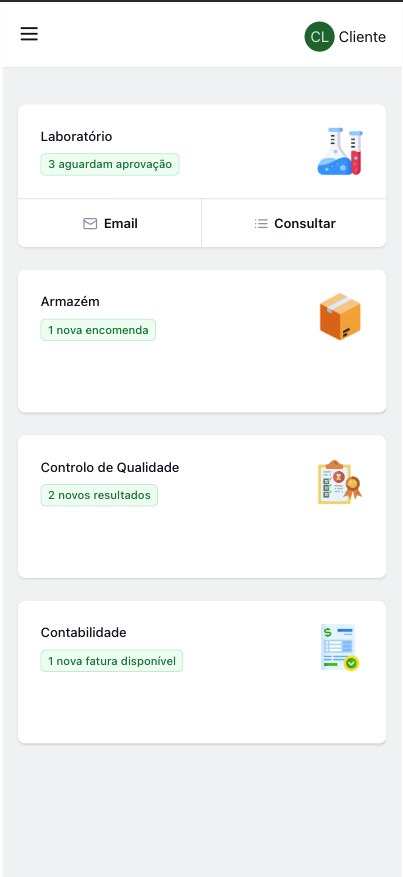Click the "3 aguardam aprovação" badge

tap(110, 164)
